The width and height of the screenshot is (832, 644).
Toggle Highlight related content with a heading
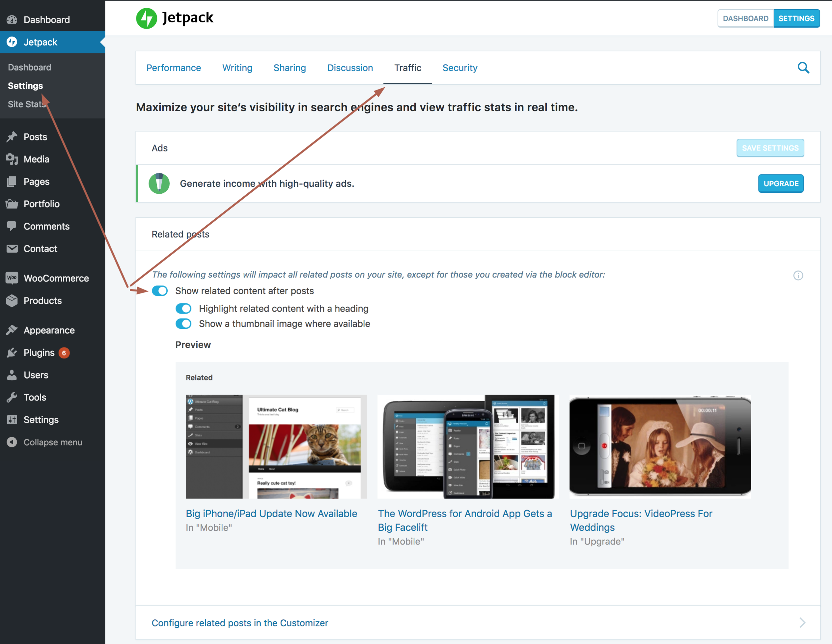coord(183,308)
